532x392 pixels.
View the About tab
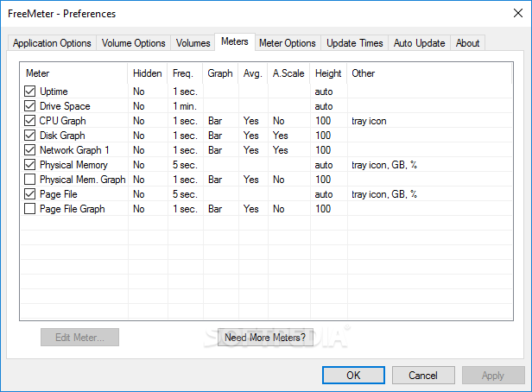[467, 43]
